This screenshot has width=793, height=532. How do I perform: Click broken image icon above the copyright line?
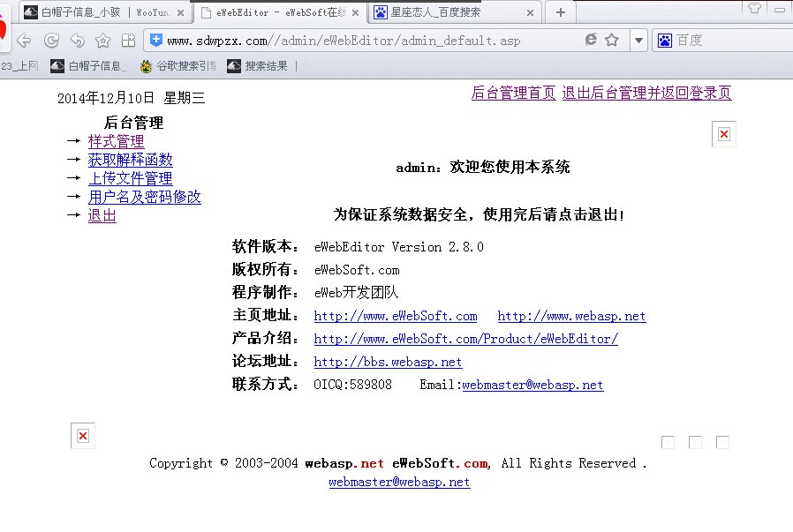pyautogui.click(x=83, y=436)
